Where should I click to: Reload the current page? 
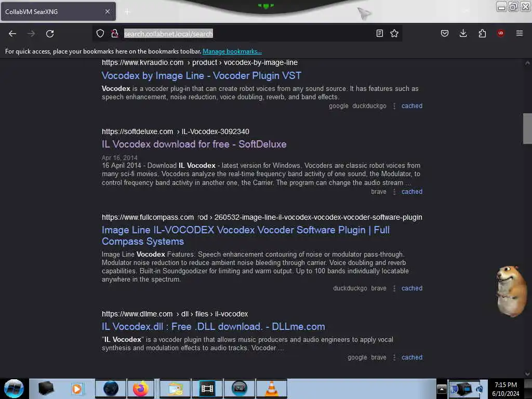[x=50, y=34]
